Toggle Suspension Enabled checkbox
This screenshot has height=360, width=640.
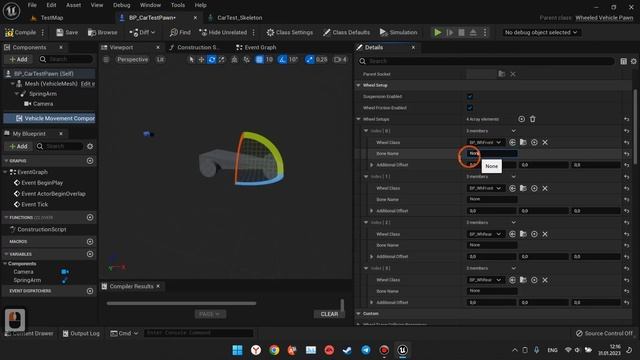(470, 96)
